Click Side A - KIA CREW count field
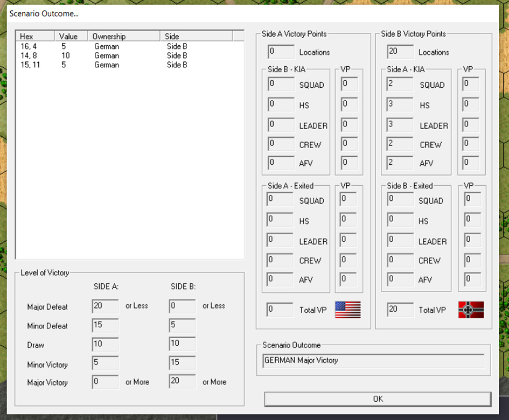Screen dimensions: 509x420 click(x=400, y=144)
